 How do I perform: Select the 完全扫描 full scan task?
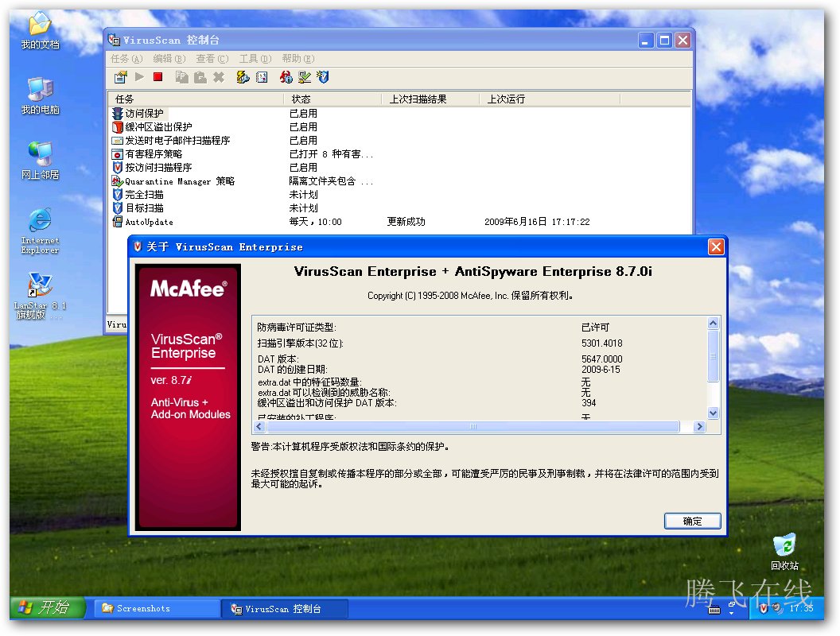144,195
